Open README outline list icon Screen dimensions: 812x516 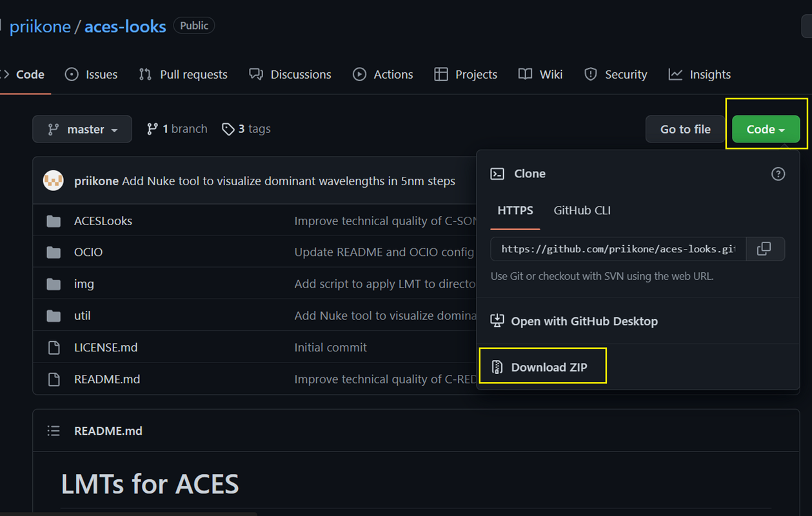(x=54, y=431)
